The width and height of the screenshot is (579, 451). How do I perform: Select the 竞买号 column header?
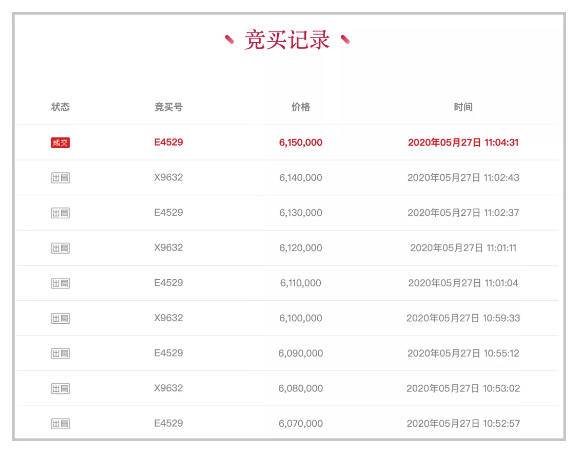169,107
